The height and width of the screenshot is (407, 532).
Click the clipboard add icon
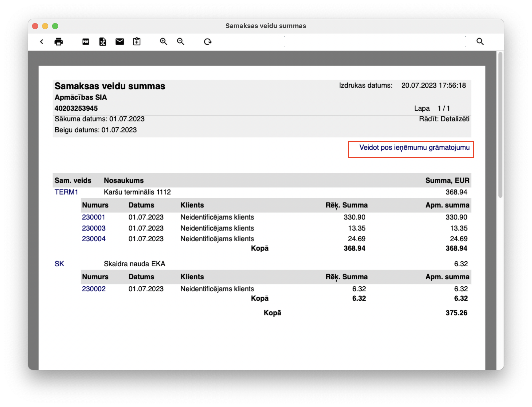(x=137, y=41)
